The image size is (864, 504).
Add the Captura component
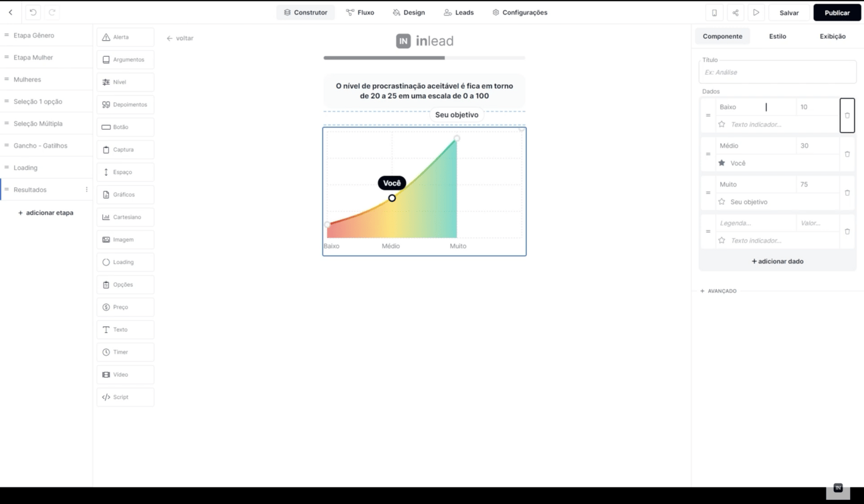pyautogui.click(x=125, y=150)
